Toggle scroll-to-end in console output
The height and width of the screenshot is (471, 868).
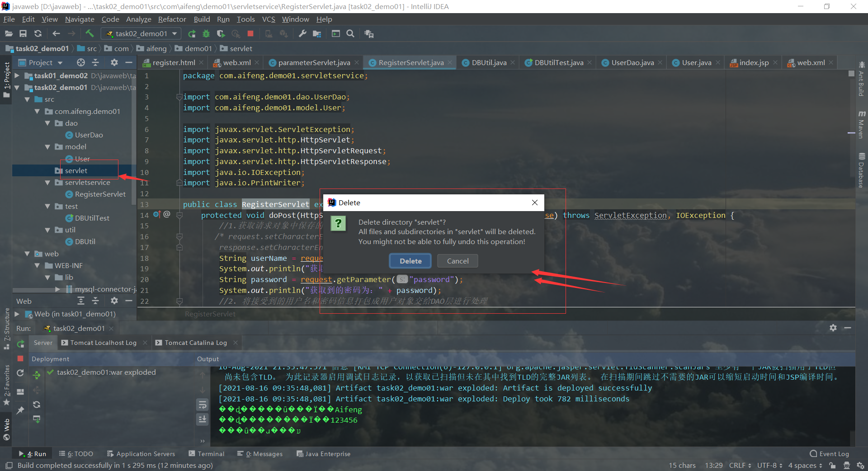coord(202,419)
